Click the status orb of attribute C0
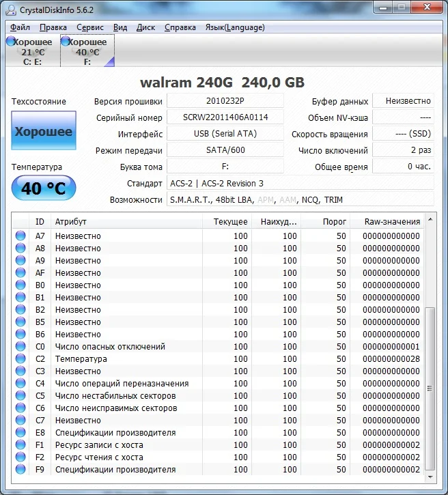The width and height of the screenshot is (448, 495). point(20,347)
